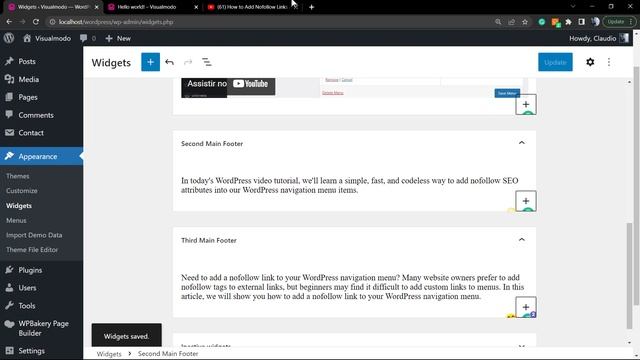The width and height of the screenshot is (640, 360).
Task: Undo the last widget change
Action: click(169, 62)
